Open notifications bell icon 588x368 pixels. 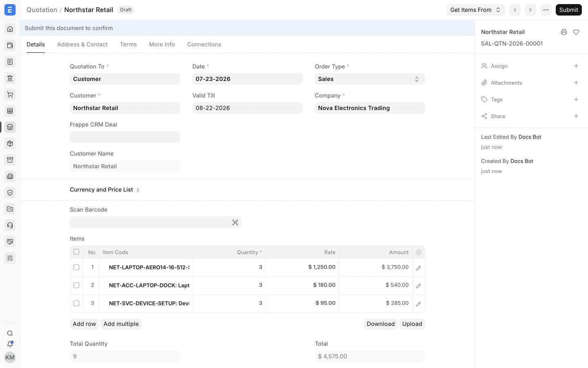pyautogui.click(x=10, y=344)
